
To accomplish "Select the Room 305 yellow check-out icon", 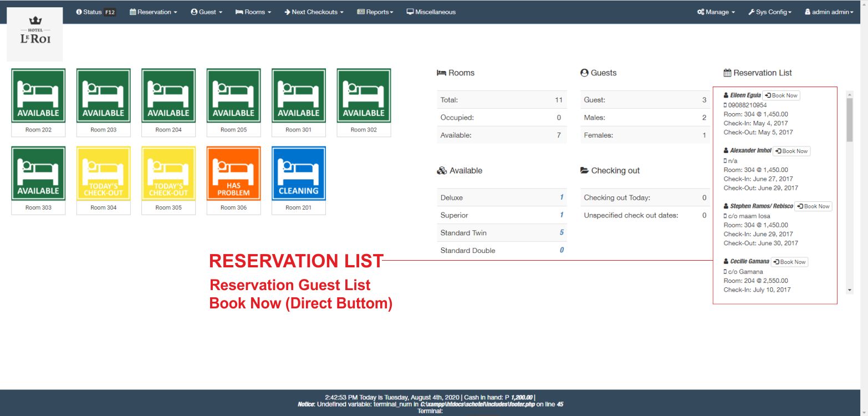I will coord(168,173).
